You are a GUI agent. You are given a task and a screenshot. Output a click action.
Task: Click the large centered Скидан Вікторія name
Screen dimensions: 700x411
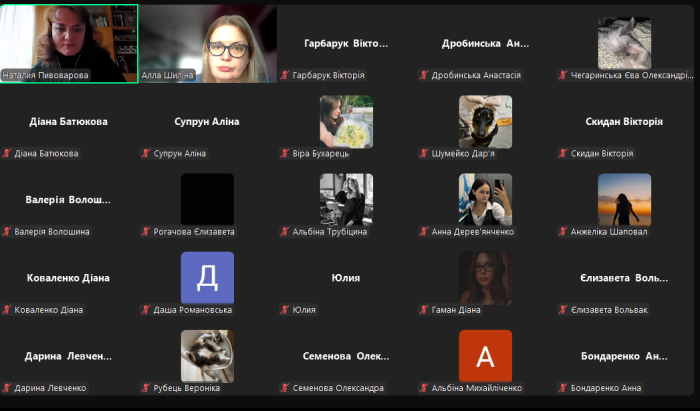[624, 121]
